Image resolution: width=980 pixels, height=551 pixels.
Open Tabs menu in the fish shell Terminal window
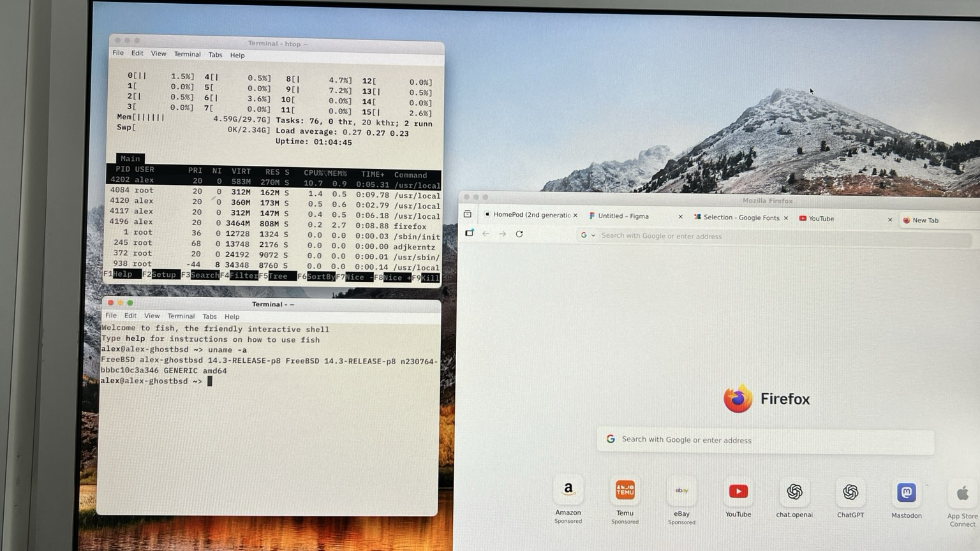[x=209, y=316]
